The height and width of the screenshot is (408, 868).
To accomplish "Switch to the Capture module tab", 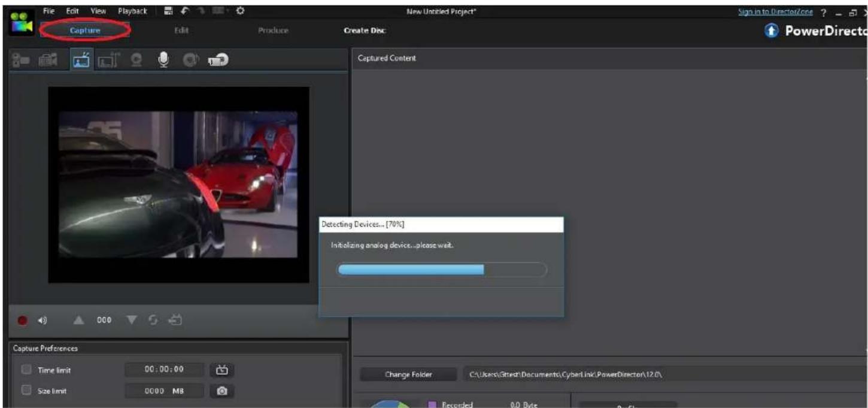I will 85,30.
